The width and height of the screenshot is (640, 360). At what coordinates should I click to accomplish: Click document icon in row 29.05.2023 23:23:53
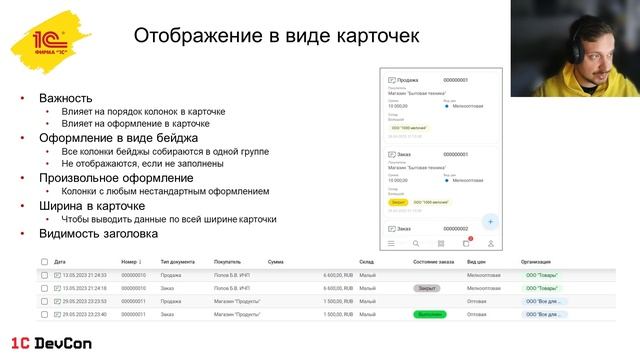pos(57,302)
